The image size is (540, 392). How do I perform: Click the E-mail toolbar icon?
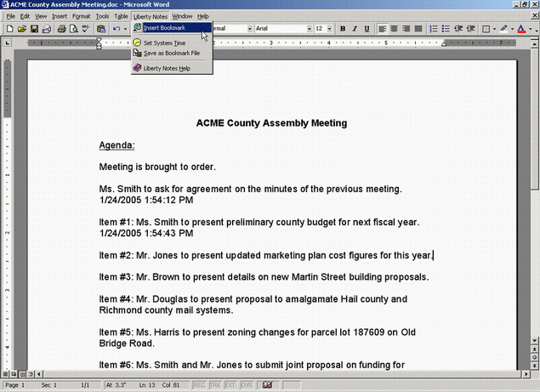pyautogui.click(x=47, y=29)
